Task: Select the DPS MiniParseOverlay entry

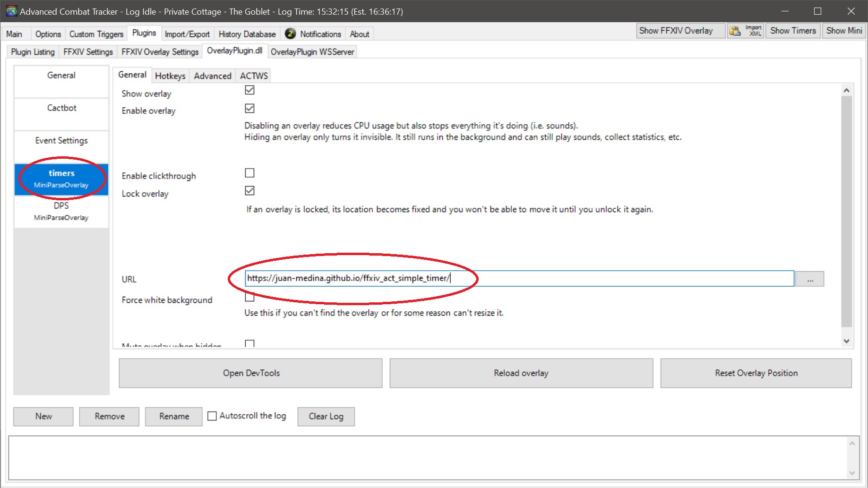Action: [61, 212]
